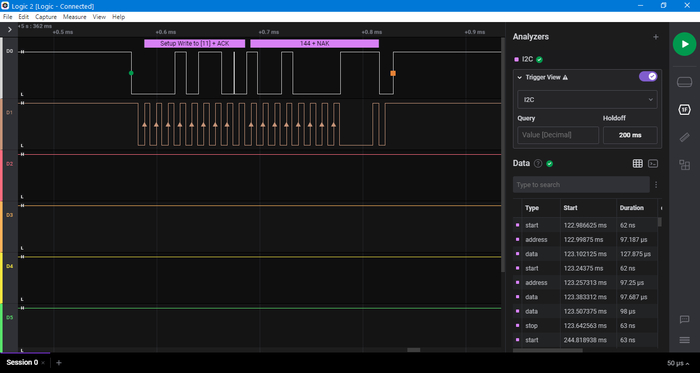Viewport: 700px width, 373px height.
Task: Open the I2C analyzer dropdown
Action: click(587, 99)
